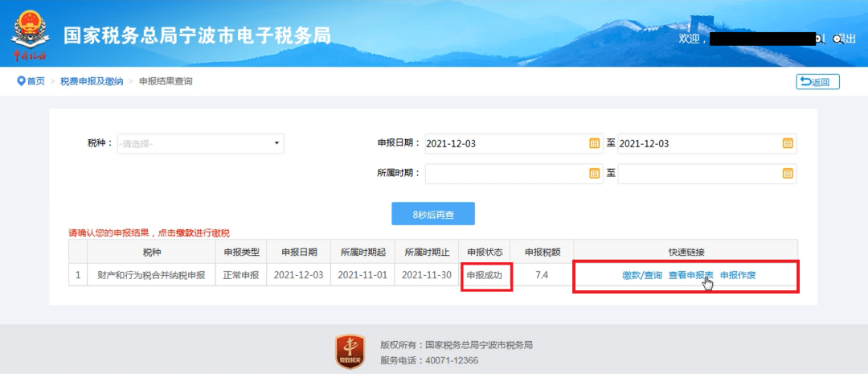The height and width of the screenshot is (374, 868).
Task: Click the 2021-11-30 period end cell
Action: pos(428,275)
